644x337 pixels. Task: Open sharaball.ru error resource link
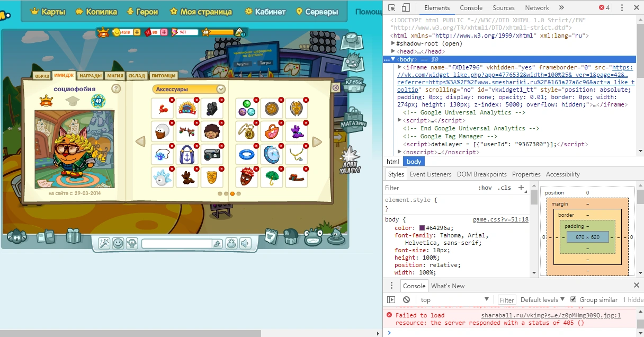(x=551, y=315)
